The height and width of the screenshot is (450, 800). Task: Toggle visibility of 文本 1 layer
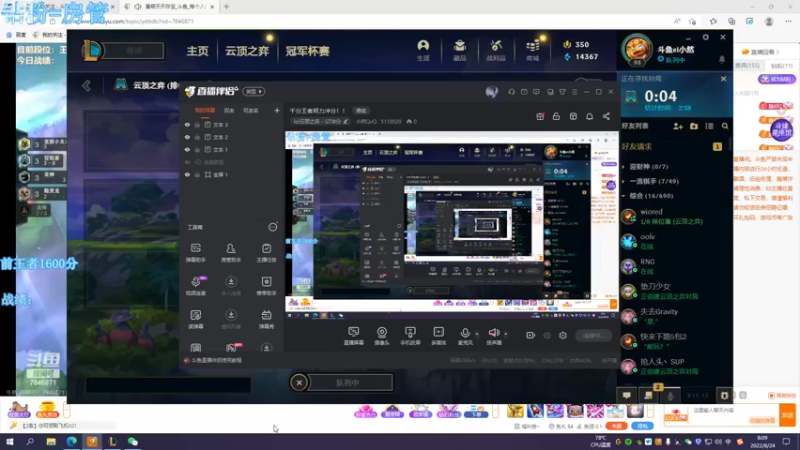point(187,149)
